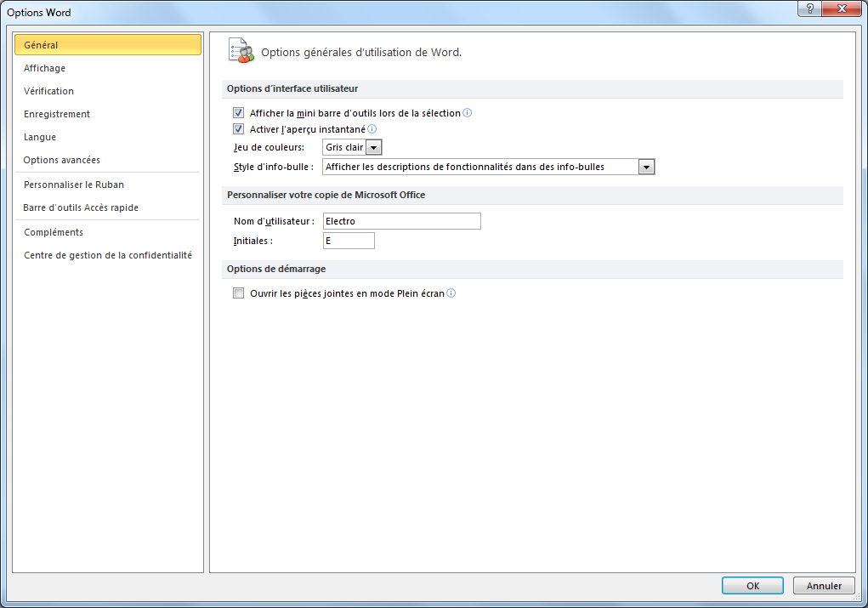Click the Annuler button
Viewport: 868px width, 608px height.
coord(823,586)
